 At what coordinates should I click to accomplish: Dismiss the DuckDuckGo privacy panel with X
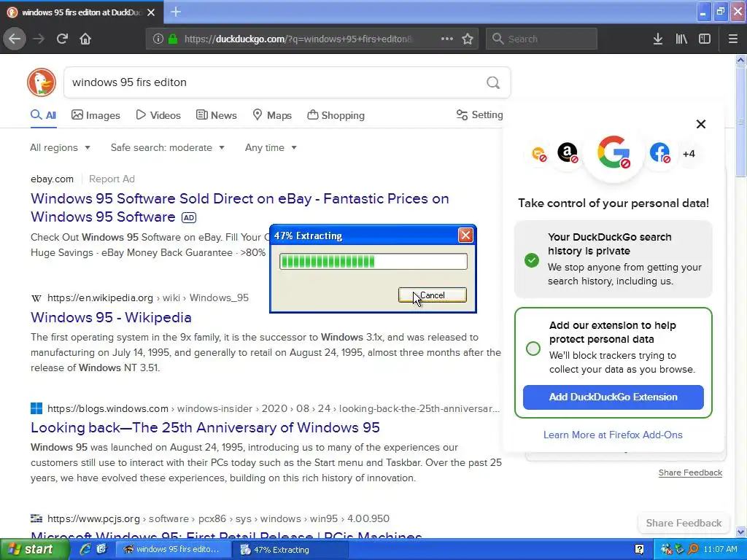coord(701,124)
